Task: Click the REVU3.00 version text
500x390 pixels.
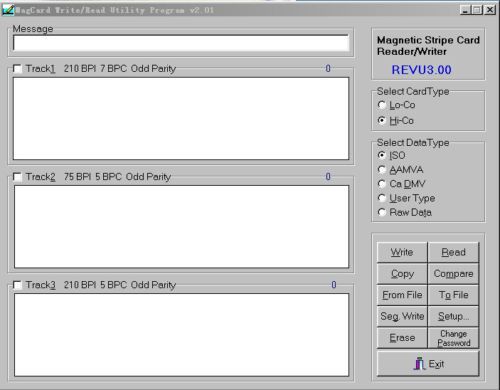Action: (421, 70)
